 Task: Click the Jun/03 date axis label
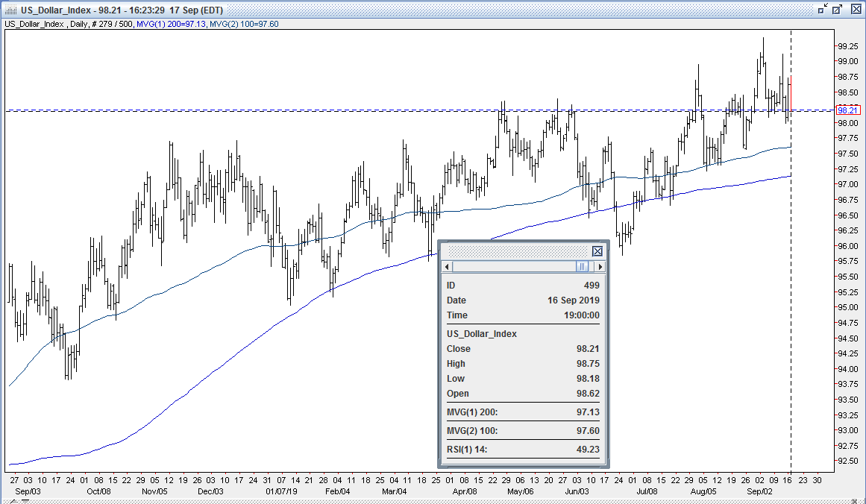pos(577,491)
